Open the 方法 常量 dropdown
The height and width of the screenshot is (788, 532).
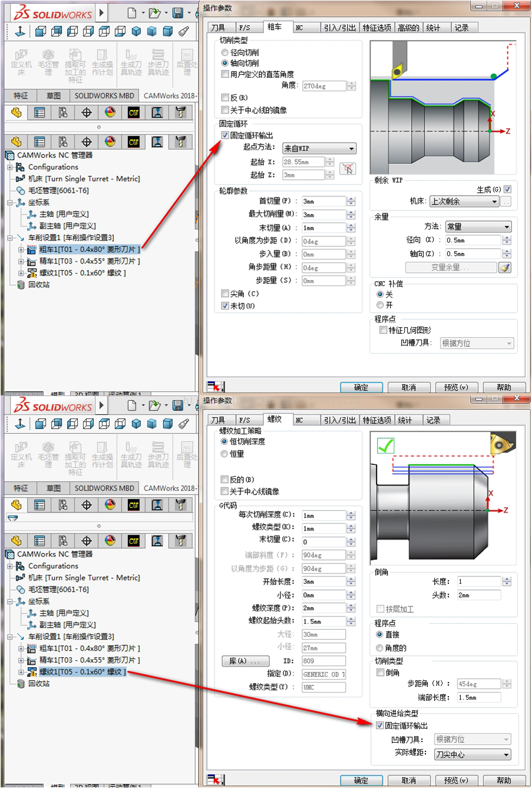pyautogui.click(x=478, y=227)
